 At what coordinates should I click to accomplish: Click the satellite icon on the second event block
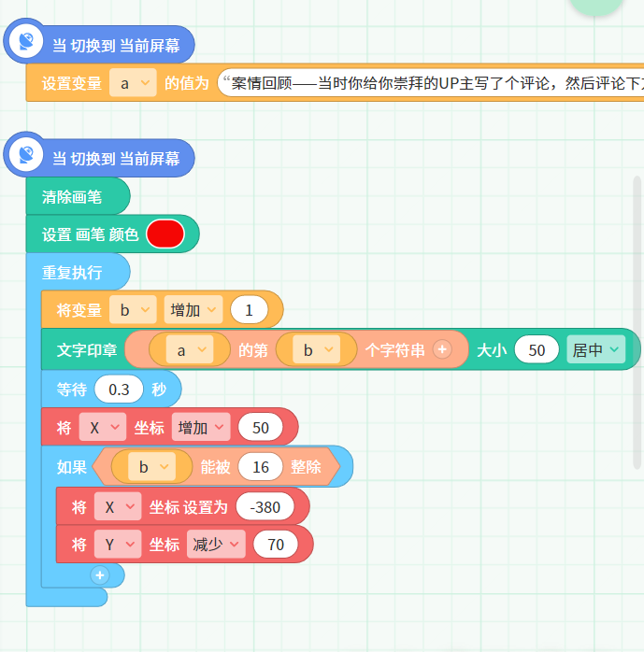(26, 154)
